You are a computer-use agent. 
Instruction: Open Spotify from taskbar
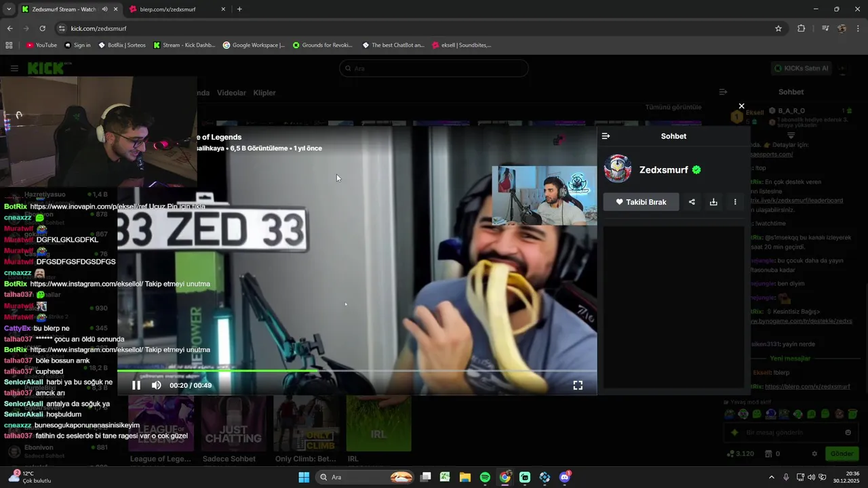[485, 477]
